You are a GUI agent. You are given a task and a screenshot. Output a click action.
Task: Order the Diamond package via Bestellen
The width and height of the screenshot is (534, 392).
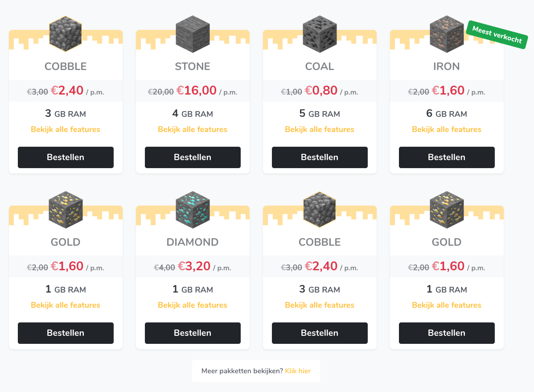(x=193, y=333)
